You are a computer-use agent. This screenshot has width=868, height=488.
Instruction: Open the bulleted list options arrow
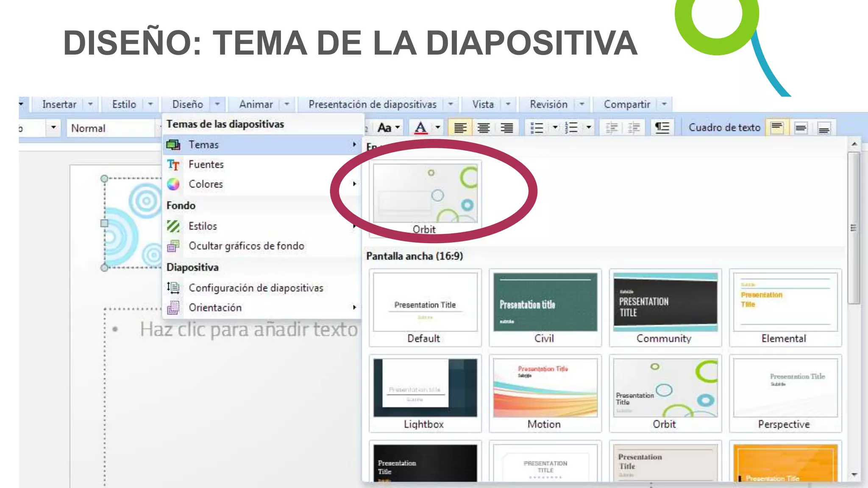coord(555,128)
